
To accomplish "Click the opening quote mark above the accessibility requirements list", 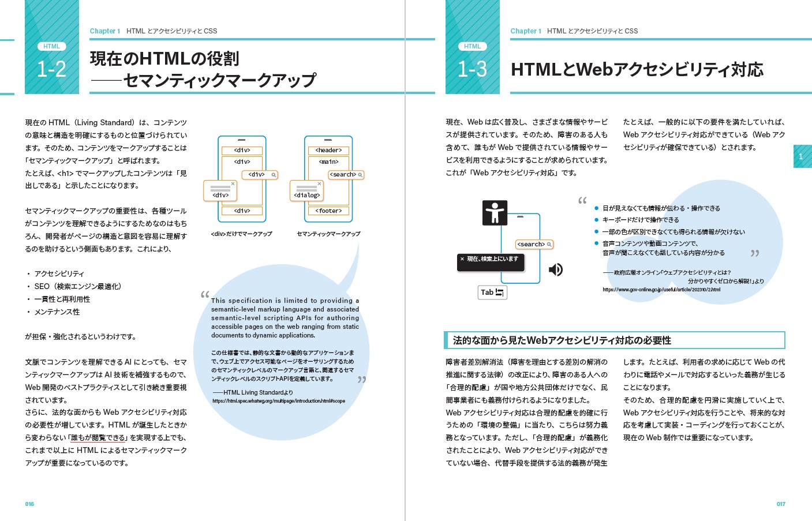I will (x=582, y=201).
